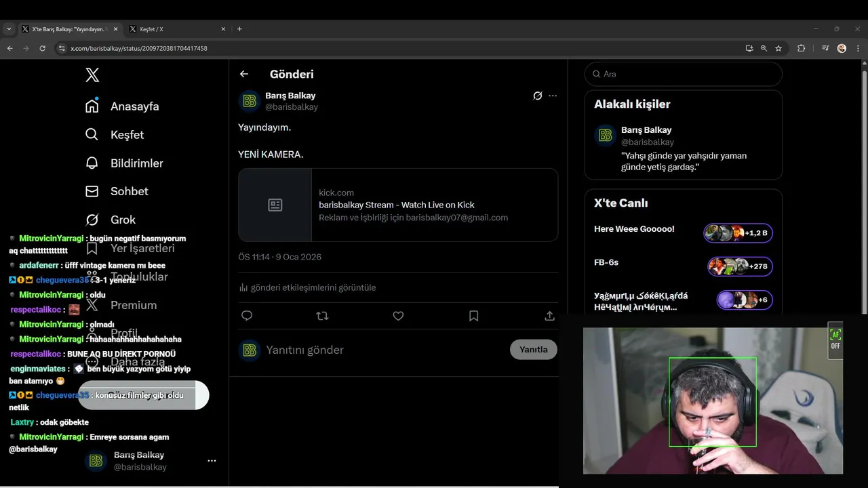The height and width of the screenshot is (488, 868).
Task: Open the post's more options (three dots)
Action: [553, 96]
